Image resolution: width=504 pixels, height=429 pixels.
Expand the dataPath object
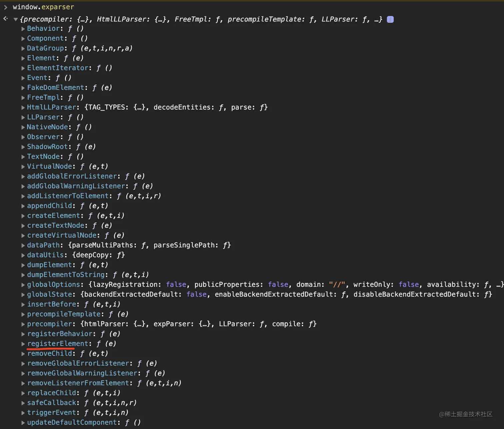click(23, 245)
